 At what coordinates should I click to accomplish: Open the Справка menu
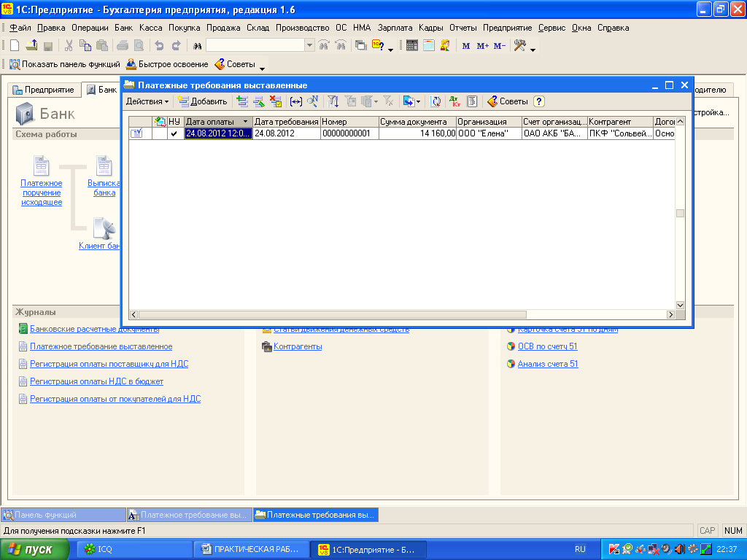[x=613, y=28]
